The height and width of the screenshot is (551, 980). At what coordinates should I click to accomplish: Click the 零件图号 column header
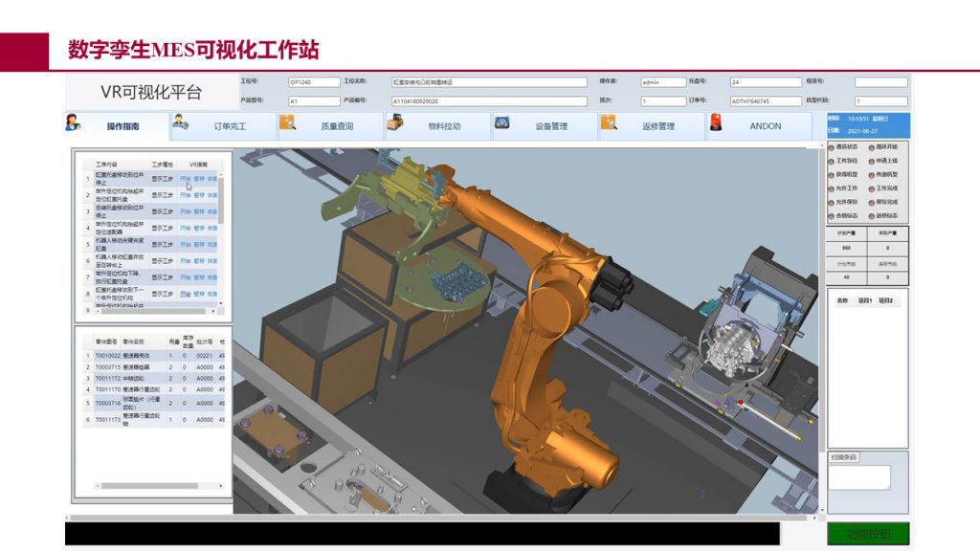(106, 342)
